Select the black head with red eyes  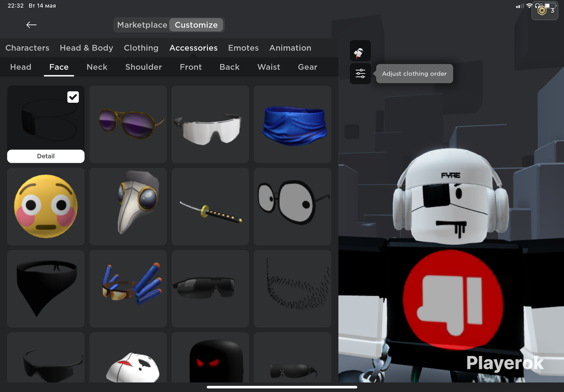point(210,358)
